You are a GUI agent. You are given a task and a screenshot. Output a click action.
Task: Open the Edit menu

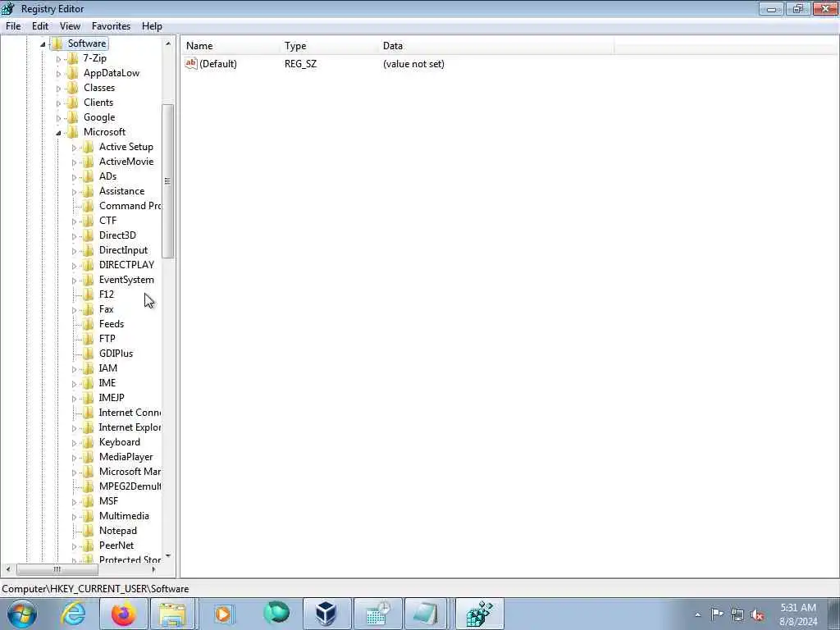[x=40, y=25]
